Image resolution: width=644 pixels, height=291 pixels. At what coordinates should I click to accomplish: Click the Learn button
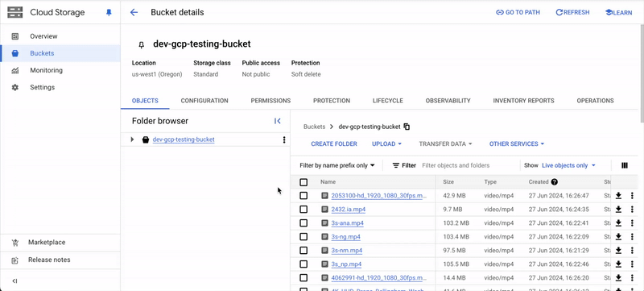(618, 12)
